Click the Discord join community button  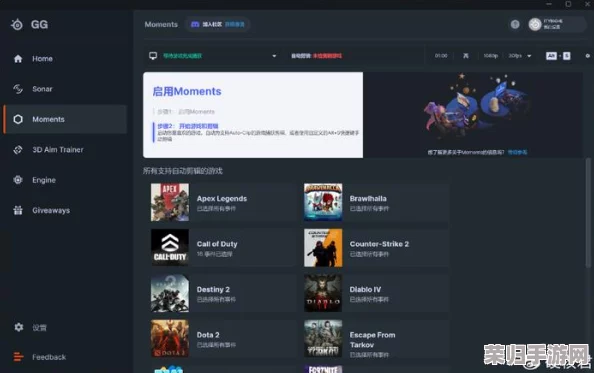tap(217, 24)
